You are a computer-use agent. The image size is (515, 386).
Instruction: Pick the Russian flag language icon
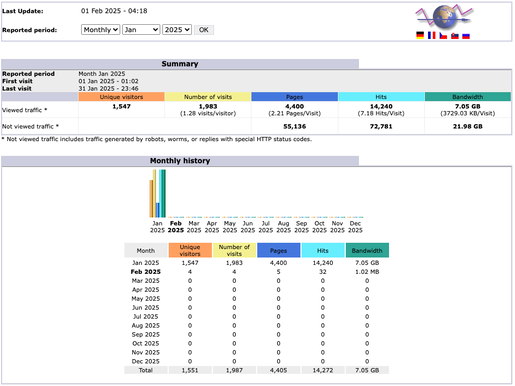(466, 35)
